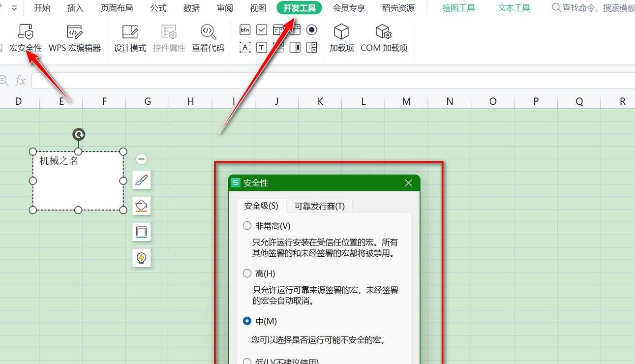Open the shape style brush tool
This screenshot has height=364, width=635.
point(142,180)
